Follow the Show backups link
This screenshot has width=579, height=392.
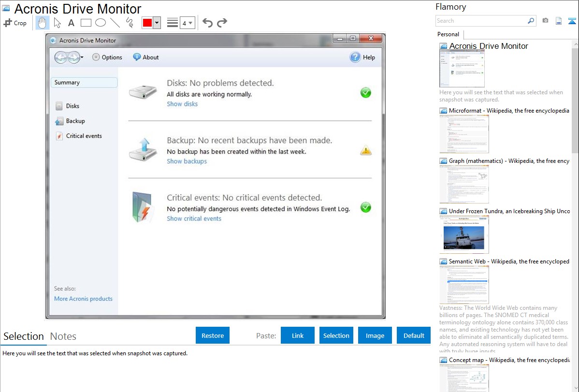tap(187, 161)
